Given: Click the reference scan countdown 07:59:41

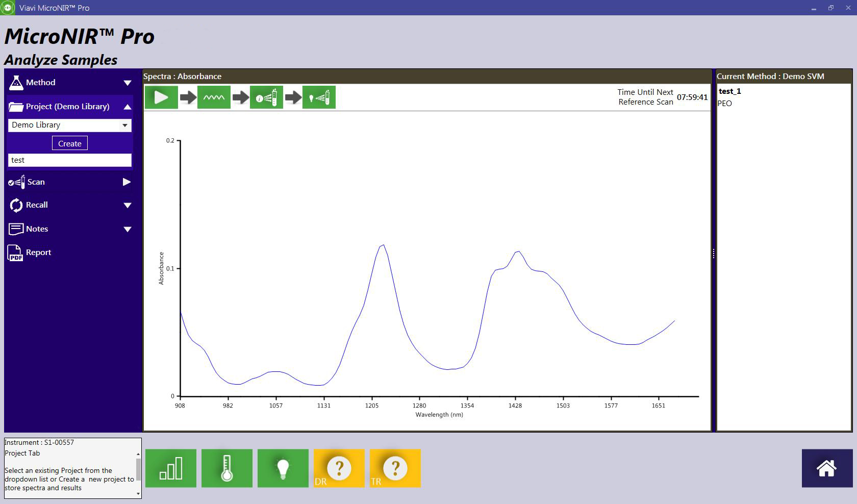Looking at the screenshot, I should point(692,97).
